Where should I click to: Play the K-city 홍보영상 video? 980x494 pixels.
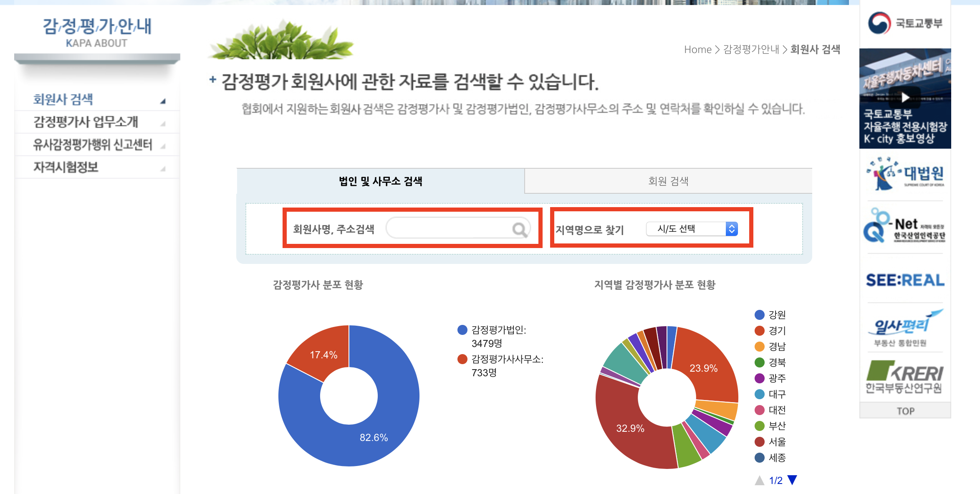pos(905,98)
